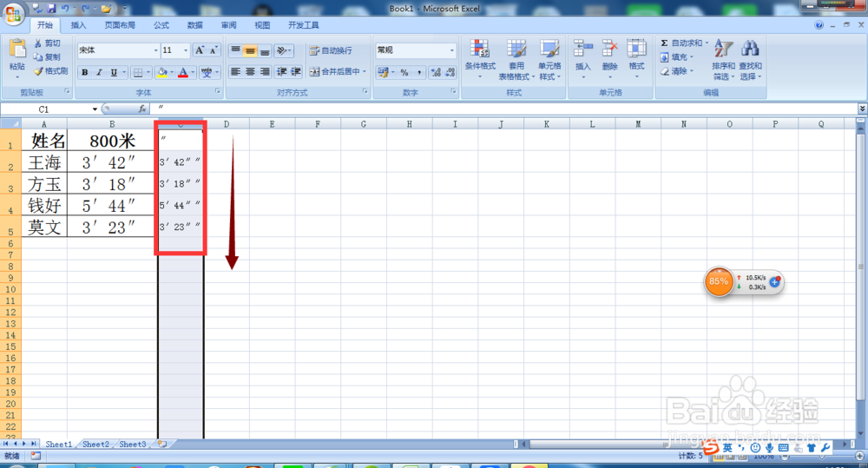Open the 开发工具 ribbon tab

[x=303, y=25]
